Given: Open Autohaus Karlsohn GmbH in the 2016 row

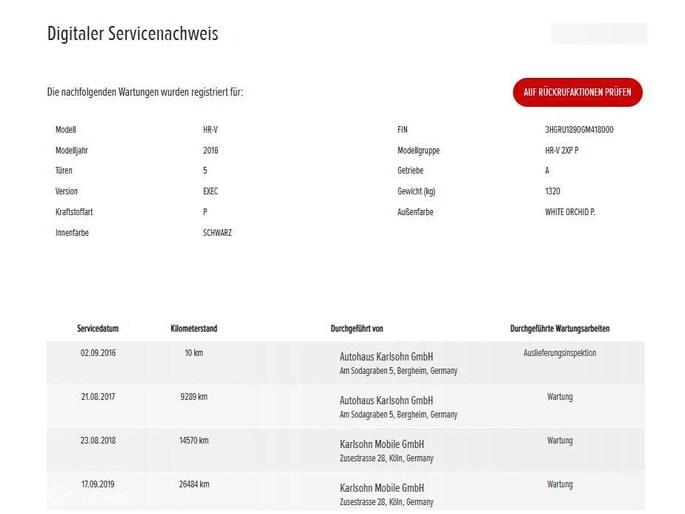Looking at the screenshot, I should (x=386, y=357).
